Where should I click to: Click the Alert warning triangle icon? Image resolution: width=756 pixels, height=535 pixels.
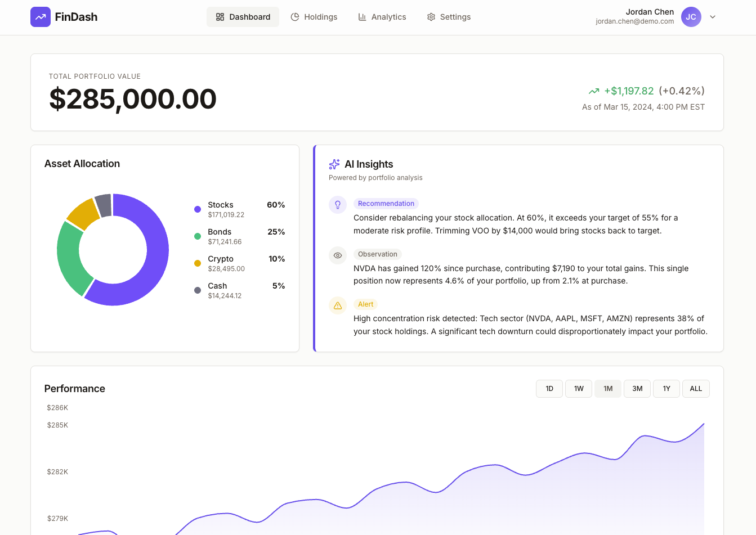tap(337, 305)
